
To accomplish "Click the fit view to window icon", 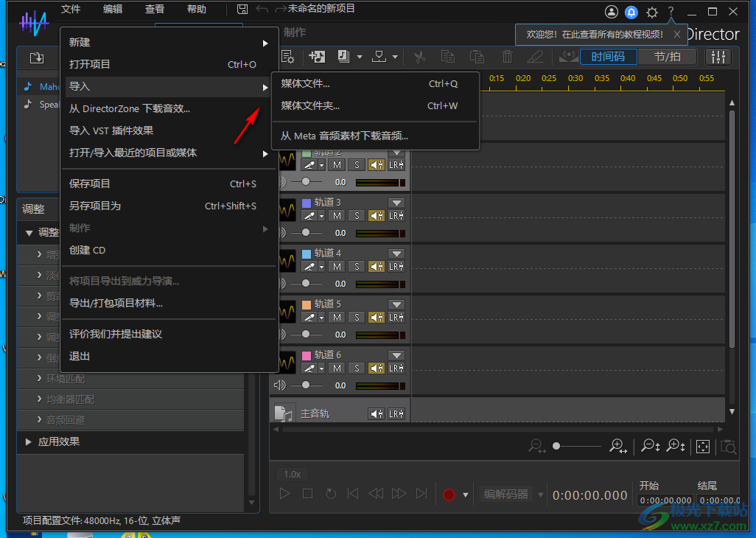I will (x=703, y=447).
